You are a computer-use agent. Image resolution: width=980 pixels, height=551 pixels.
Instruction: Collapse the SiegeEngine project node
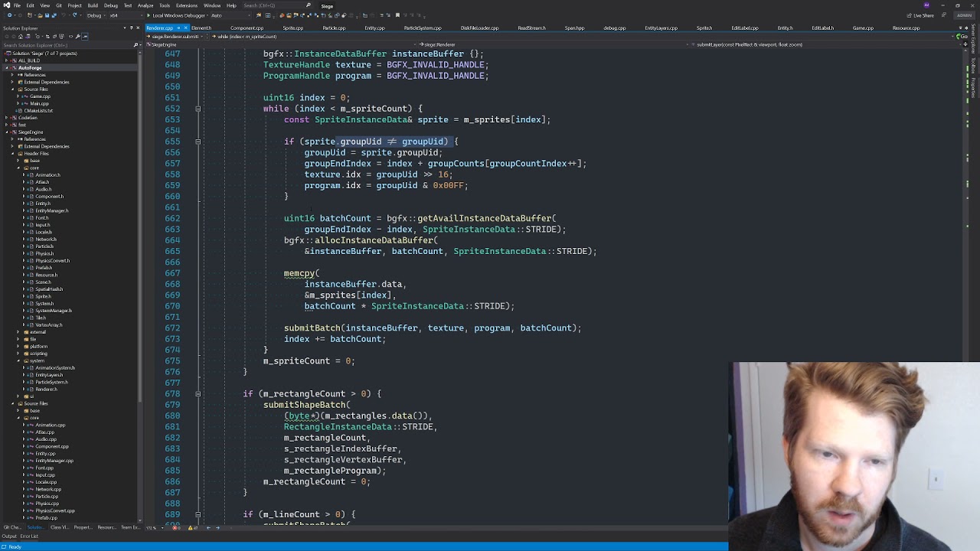point(7,132)
